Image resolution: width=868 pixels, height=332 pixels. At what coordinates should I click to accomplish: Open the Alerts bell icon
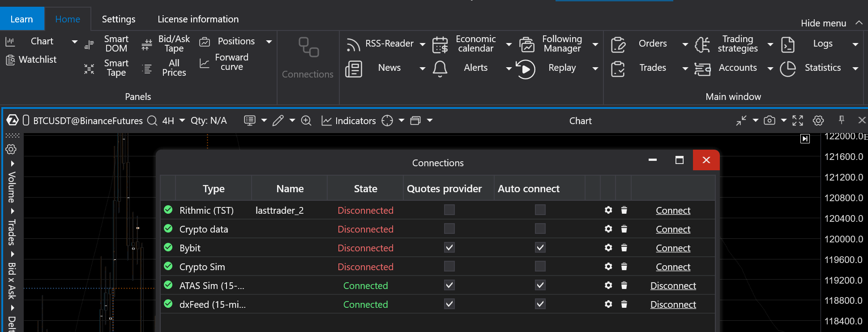tap(440, 69)
